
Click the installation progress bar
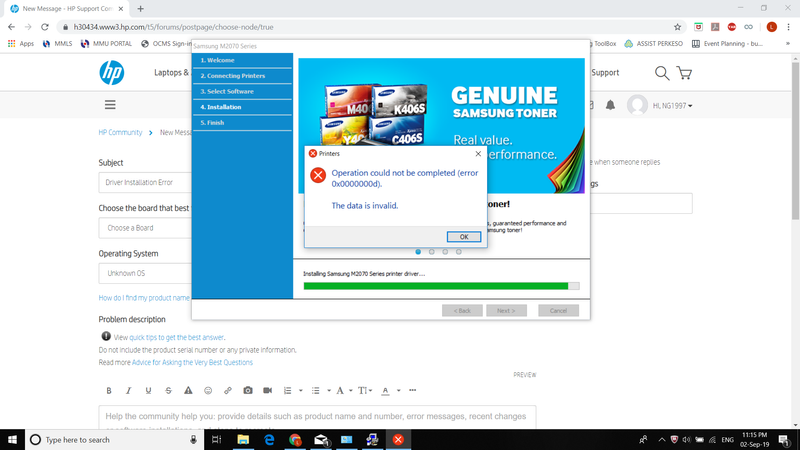click(441, 286)
